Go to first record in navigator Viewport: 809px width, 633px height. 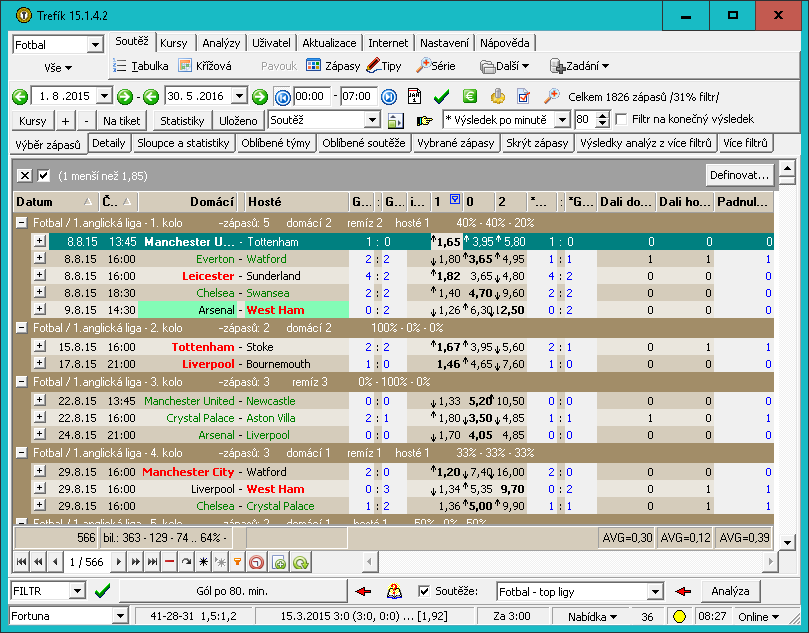pyautogui.click(x=22, y=562)
